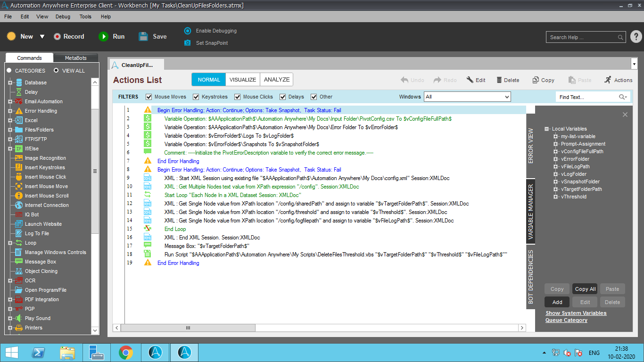Click the Object Cloning icon
This screenshot has height=362, width=644.
tap(19, 271)
